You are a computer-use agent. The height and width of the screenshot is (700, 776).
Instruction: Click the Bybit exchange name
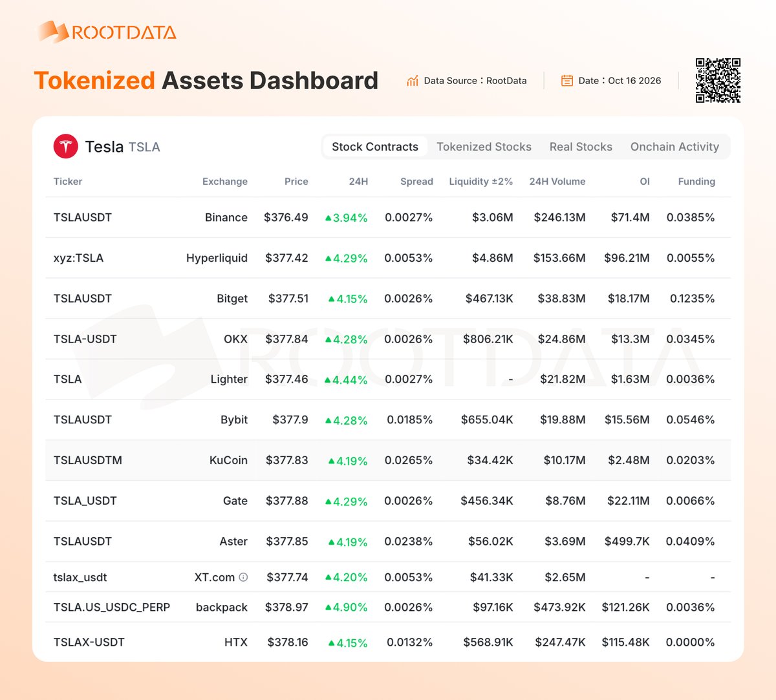[x=234, y=419]
